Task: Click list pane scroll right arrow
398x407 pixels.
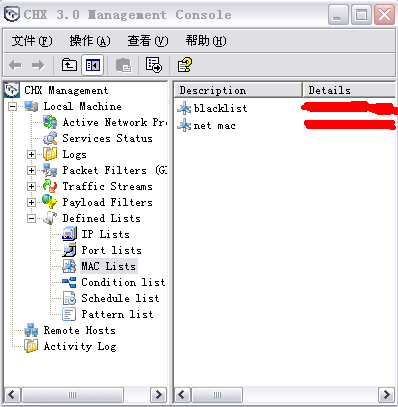Action: click(x=387, y=395)
